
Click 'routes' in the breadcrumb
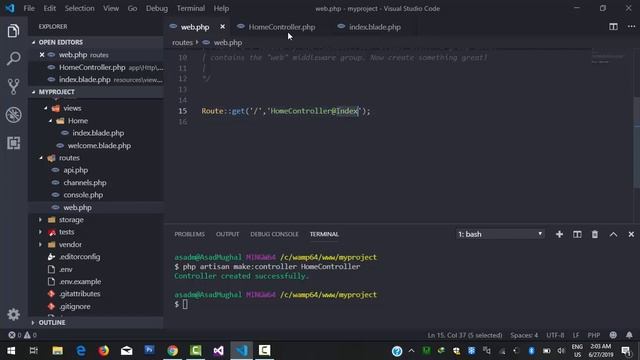point(182,42)
